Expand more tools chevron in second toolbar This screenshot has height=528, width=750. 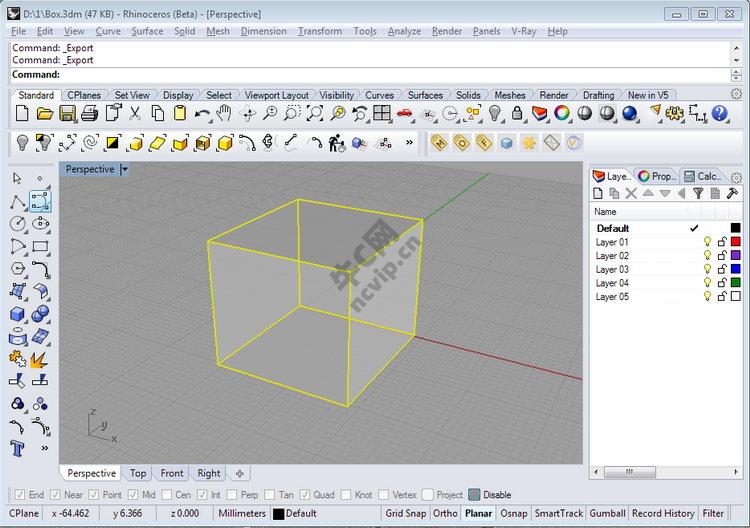(x=409, y=143)
